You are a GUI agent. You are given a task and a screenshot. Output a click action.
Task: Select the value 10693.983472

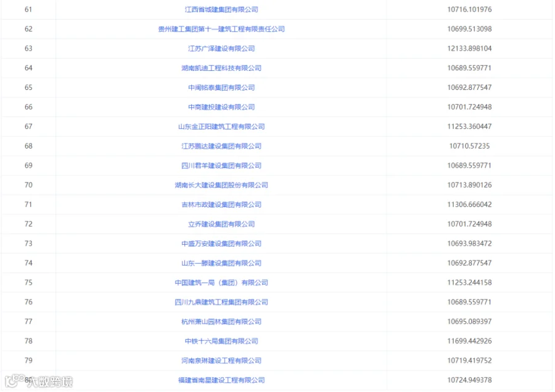coord(469,243)
